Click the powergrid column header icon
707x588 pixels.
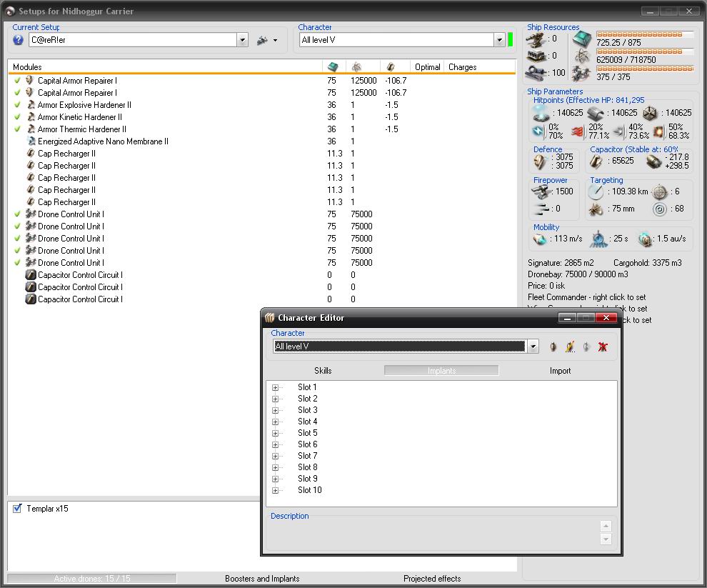[x=356, y=66]
